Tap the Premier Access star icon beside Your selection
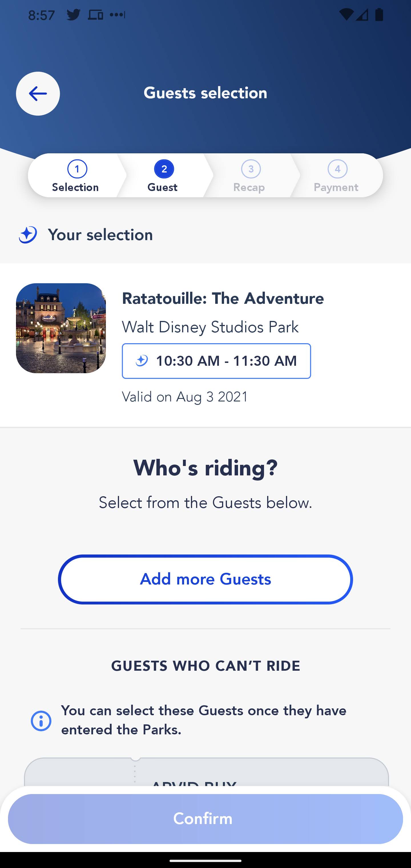Screen dimensions: 411x868 pyautogui.click(x=28, y=234)
